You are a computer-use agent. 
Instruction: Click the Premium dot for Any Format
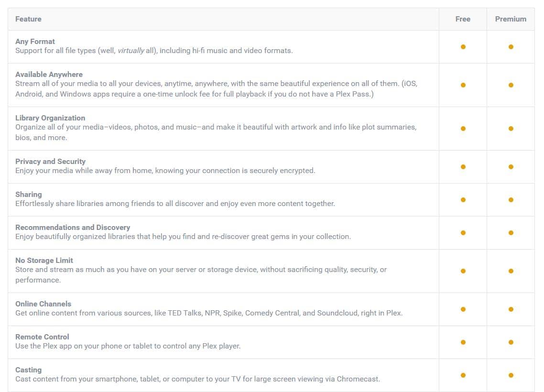tap(511, 47)
